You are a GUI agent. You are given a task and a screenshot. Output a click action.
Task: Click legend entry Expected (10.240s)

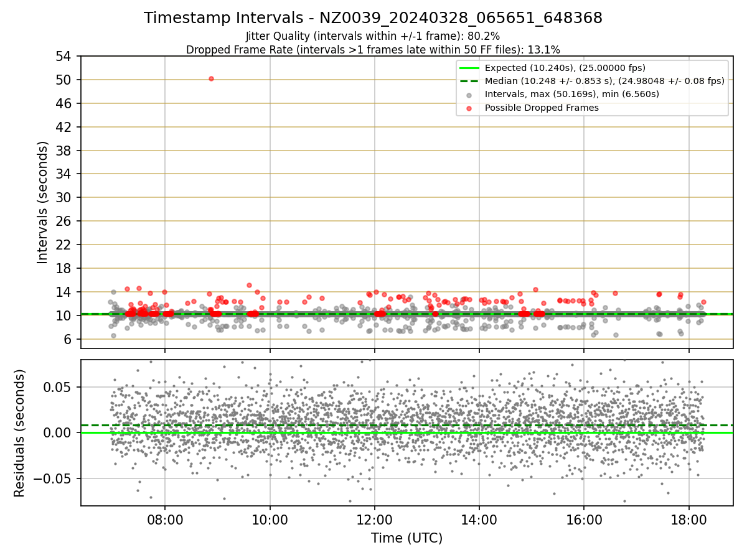coord(565,68)
